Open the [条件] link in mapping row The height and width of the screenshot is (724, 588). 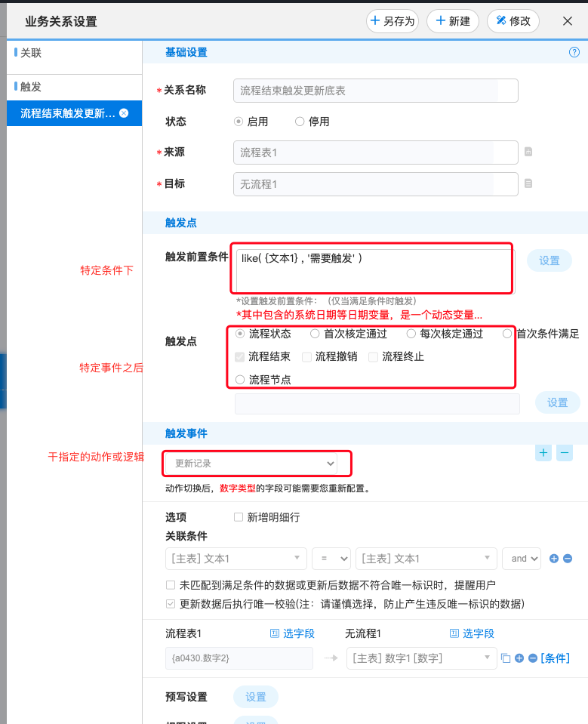pos(556,658)
